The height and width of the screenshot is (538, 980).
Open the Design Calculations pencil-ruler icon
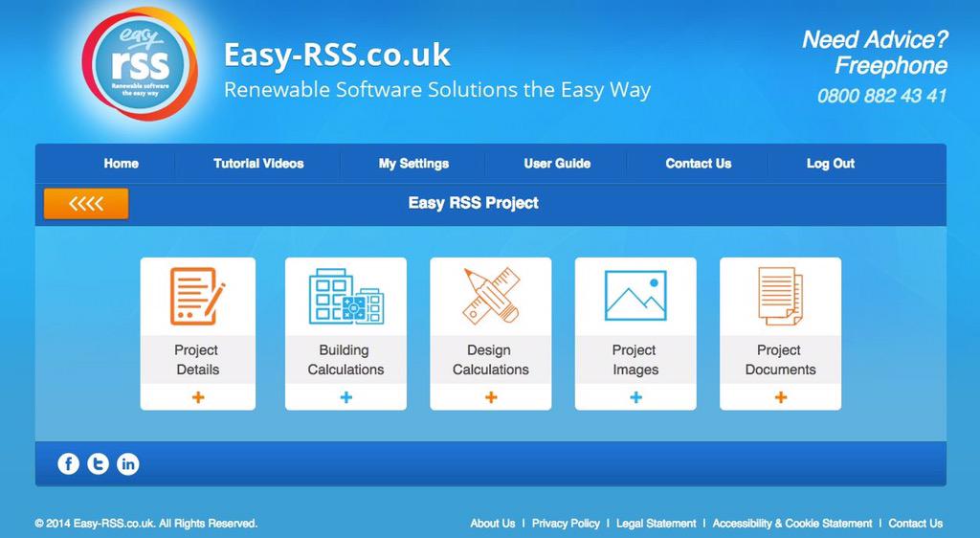tap(491, 296)
